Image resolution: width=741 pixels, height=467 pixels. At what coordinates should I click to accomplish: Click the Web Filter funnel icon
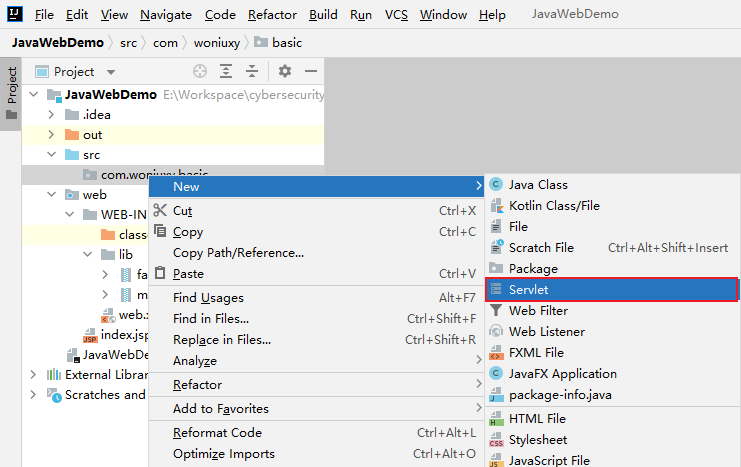coord(496,311)
